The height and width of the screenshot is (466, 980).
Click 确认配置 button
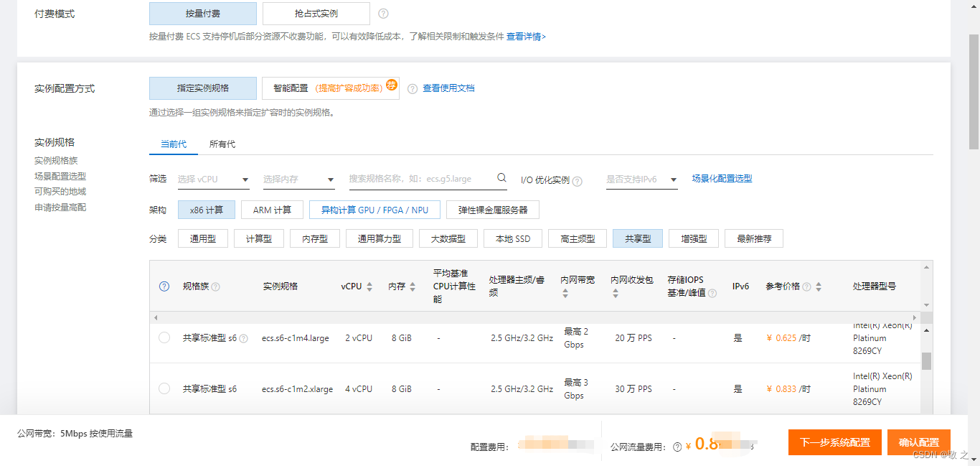[x=919, y=442]
